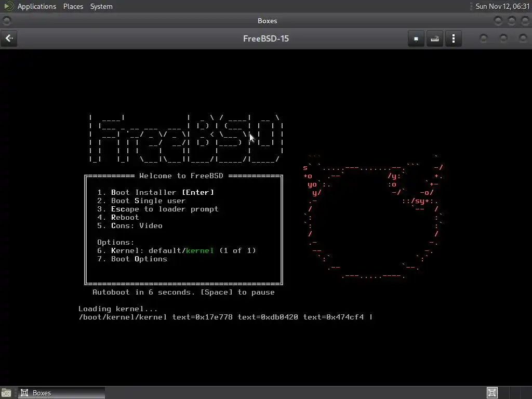Toggle fullscreen for the FreeBSD-15 box

pos(416,38)
